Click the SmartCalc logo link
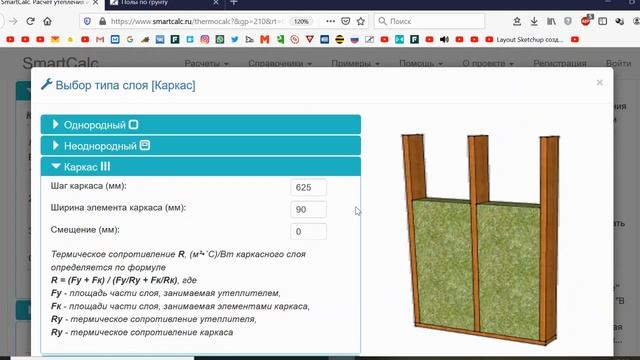The height and width of the screenshot is (360, 640). click(60, 63)
